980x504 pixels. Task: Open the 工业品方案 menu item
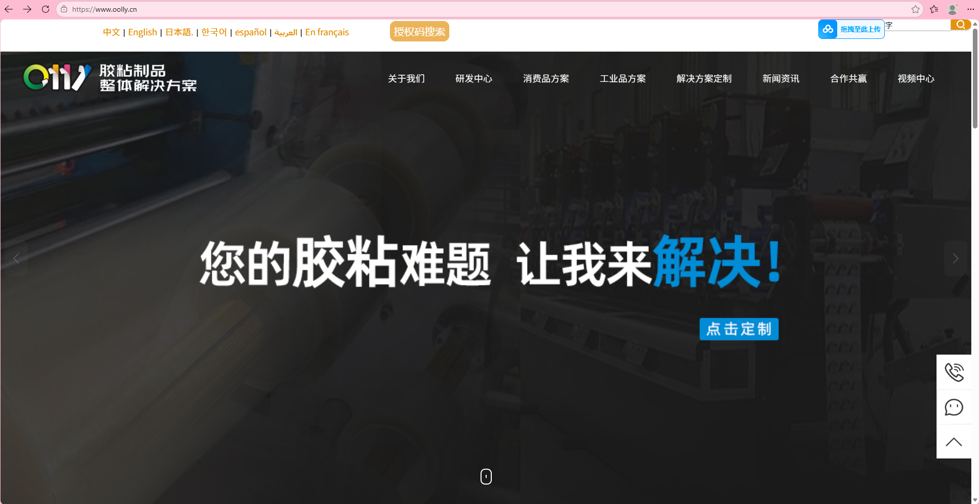tap(623, 78)
